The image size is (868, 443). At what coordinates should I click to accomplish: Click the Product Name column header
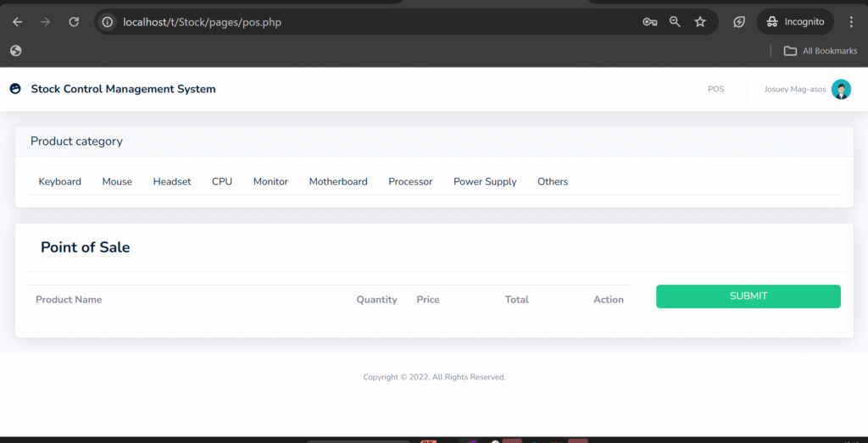coord(69,300)
